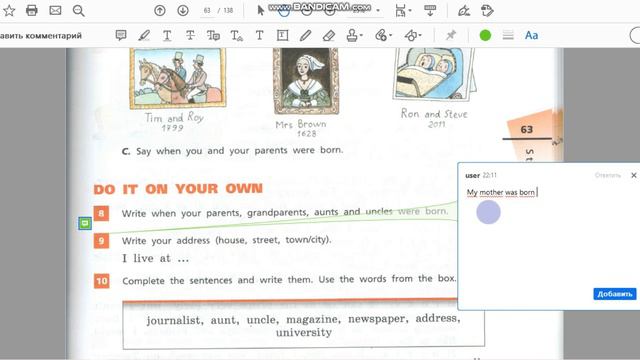Viewport: 640px width, 360px height.
Task: Click the word 'university' in the word box
Action: point(304,333)
